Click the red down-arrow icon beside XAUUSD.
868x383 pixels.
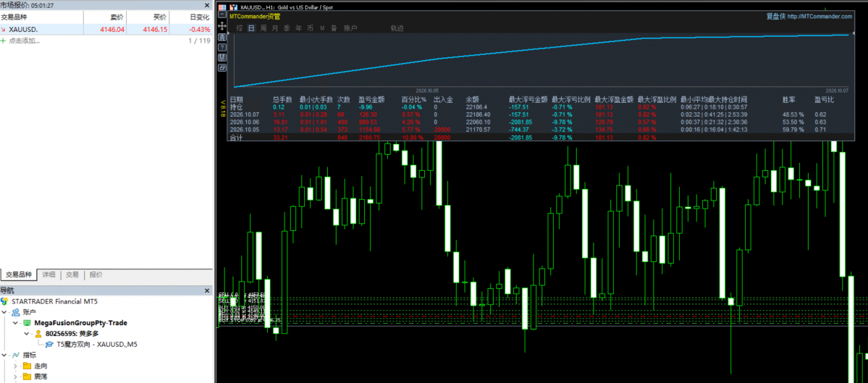pyautogui.click(x=4, y=30)
